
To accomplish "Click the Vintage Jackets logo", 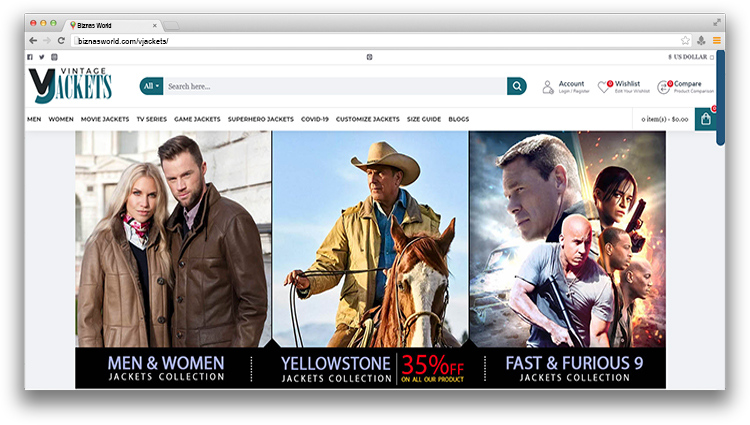I will tap(70, 85).
